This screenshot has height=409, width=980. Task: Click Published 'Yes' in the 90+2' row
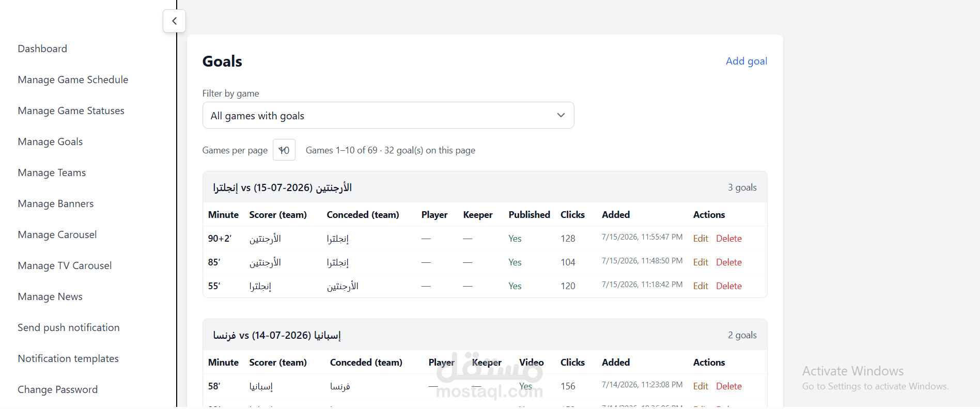[x=515, y=239]
